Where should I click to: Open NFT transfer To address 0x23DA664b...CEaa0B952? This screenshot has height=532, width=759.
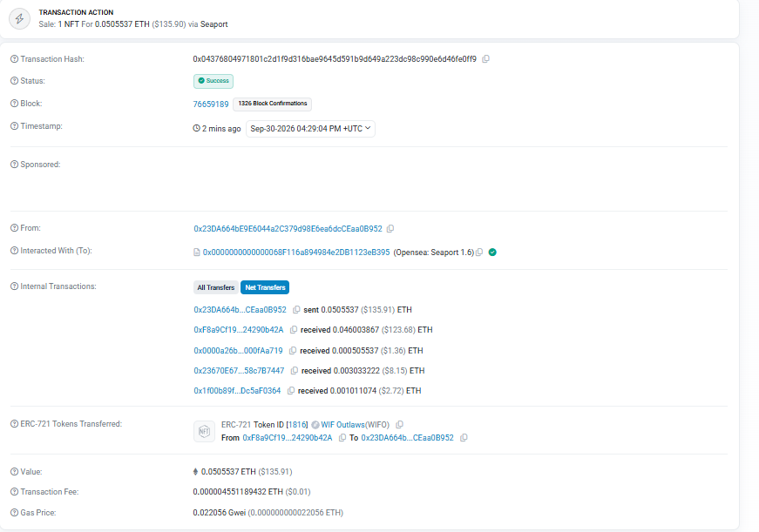(x=408, y=438)
